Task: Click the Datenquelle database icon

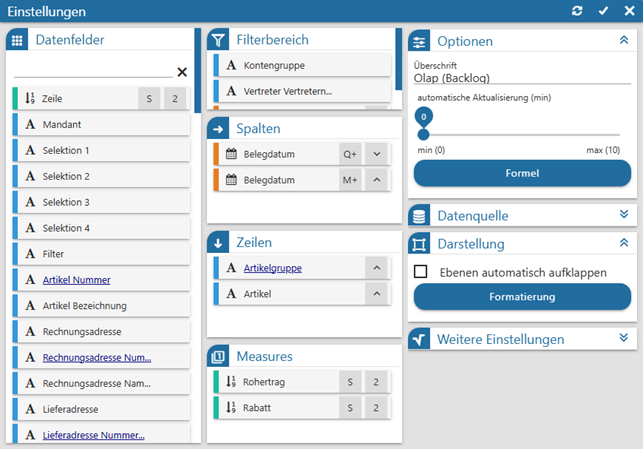Action: [419, 216]
